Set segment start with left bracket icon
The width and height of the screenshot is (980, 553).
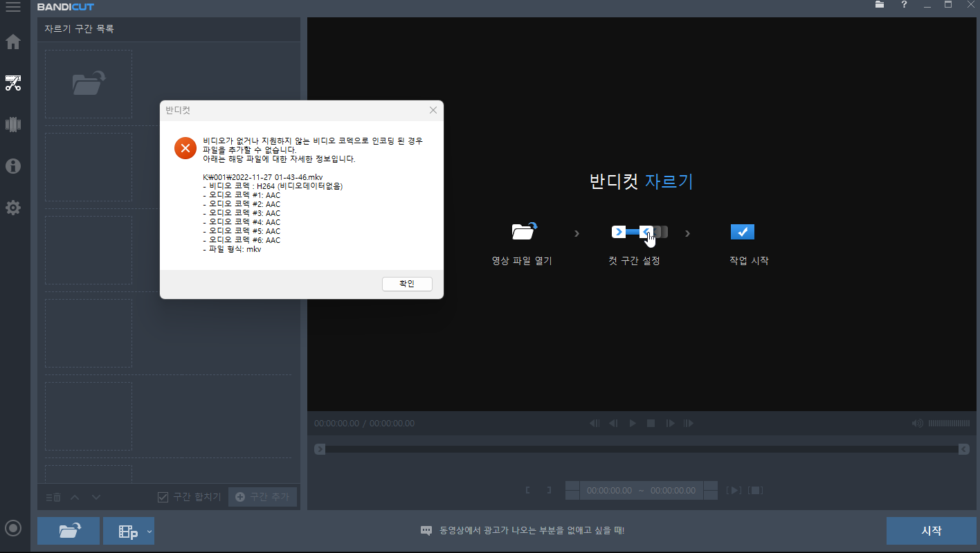point(528,490)
